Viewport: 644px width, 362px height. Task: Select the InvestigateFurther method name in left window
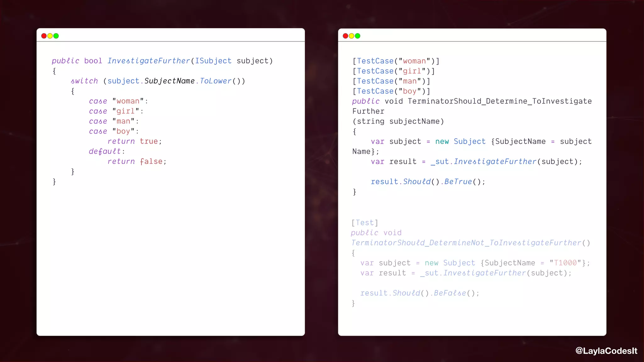pos(149,61)
